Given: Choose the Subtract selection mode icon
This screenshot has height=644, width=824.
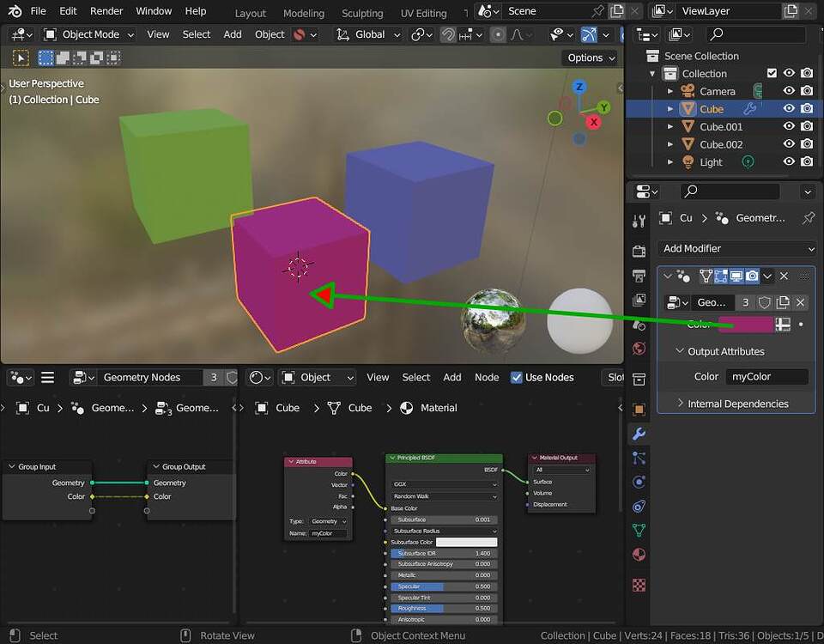Looking at the screenshot, I should (x=79, y=58).
